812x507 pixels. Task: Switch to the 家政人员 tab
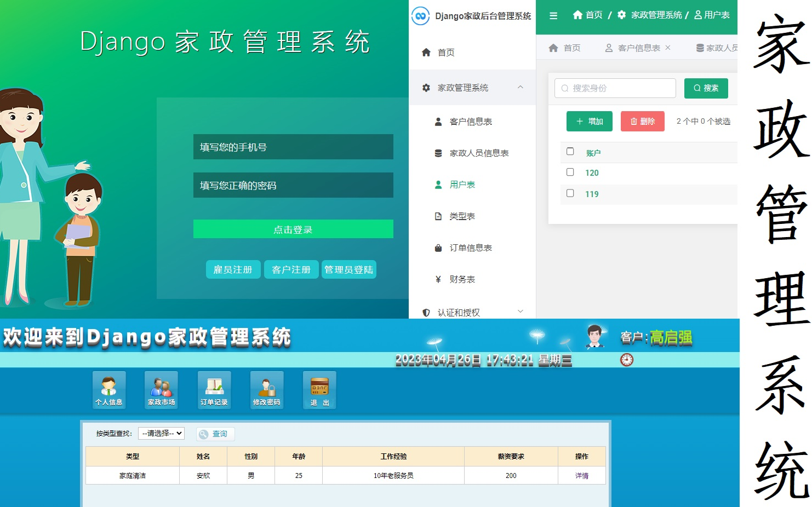coord(717,48)
